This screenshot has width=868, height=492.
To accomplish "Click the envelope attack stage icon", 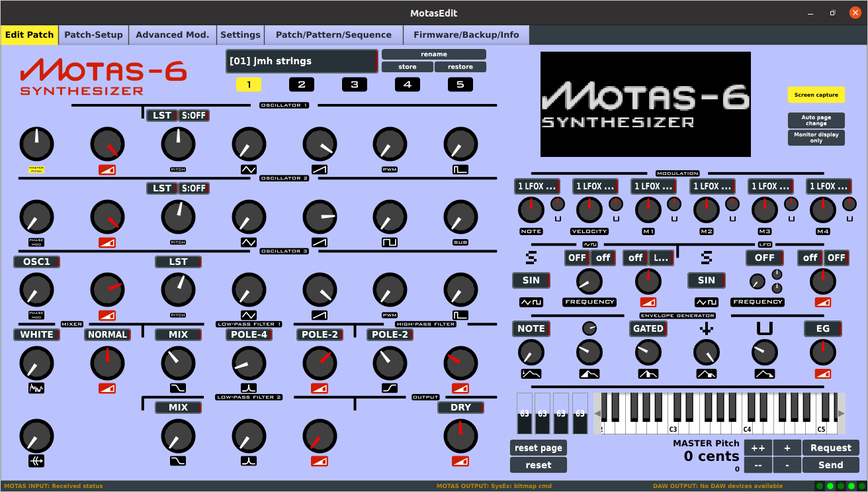I will point(589,374).
